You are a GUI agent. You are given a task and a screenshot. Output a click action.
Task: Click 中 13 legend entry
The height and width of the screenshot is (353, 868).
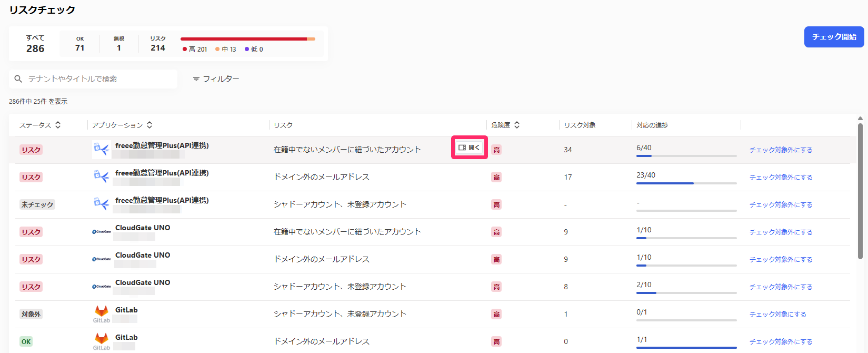pyautogui.click(x=226, y=50)
